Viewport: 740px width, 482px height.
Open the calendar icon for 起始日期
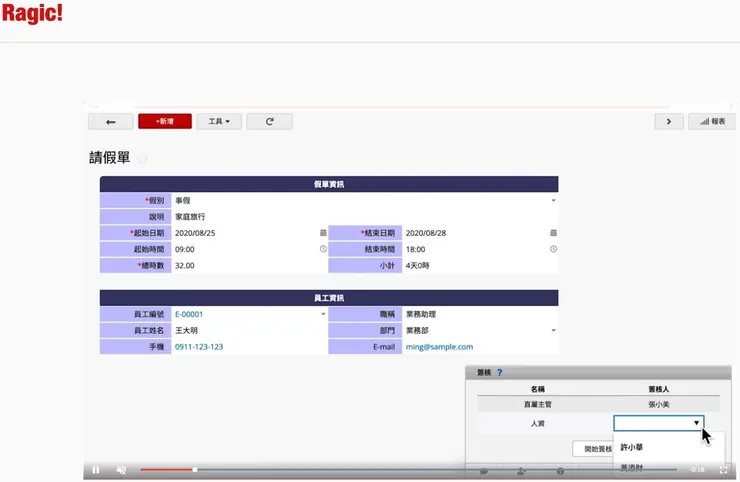pyautogui.click(x=323, y=233)
